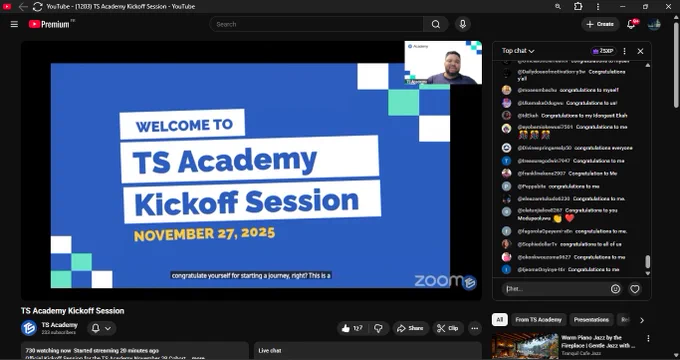
Task: Focus the YouTube search input field
Action: click(317, 24)
